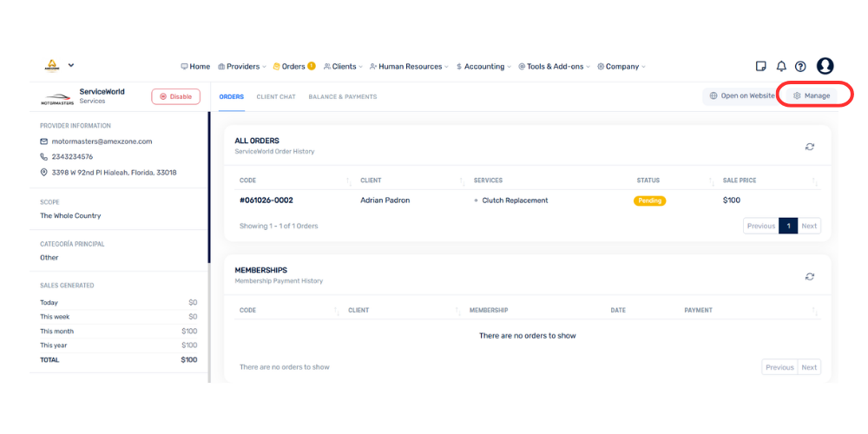Switch to the Client Chat tab
Screen dimensions: 868x434
pyautogui.click(x=276, y=97)
